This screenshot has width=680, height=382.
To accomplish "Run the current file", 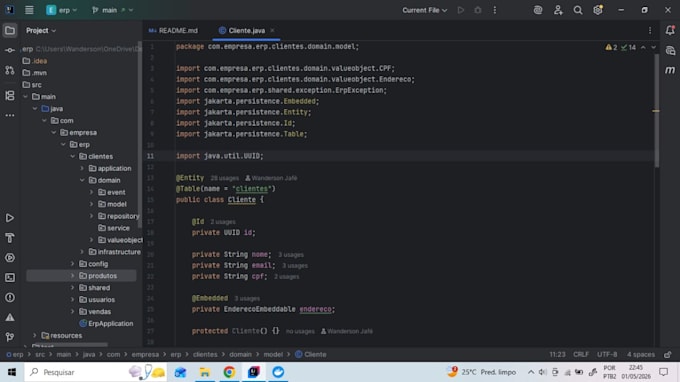I will click(x=461, y=10).
